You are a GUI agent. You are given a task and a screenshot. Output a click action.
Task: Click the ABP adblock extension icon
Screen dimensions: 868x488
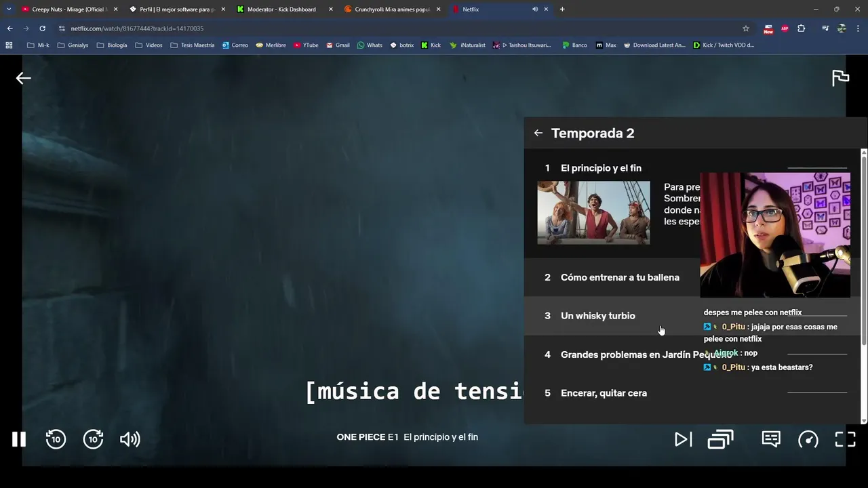[x=785, y=28]
